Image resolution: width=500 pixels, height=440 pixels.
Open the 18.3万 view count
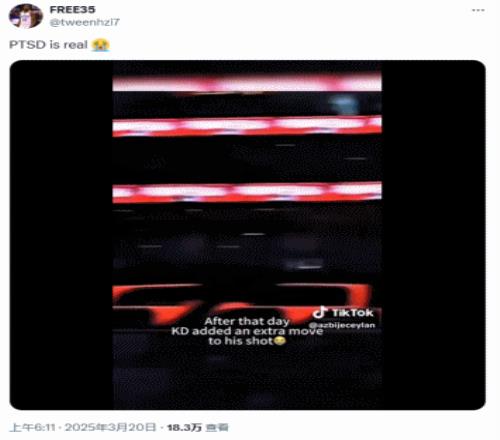coord(184,427)
